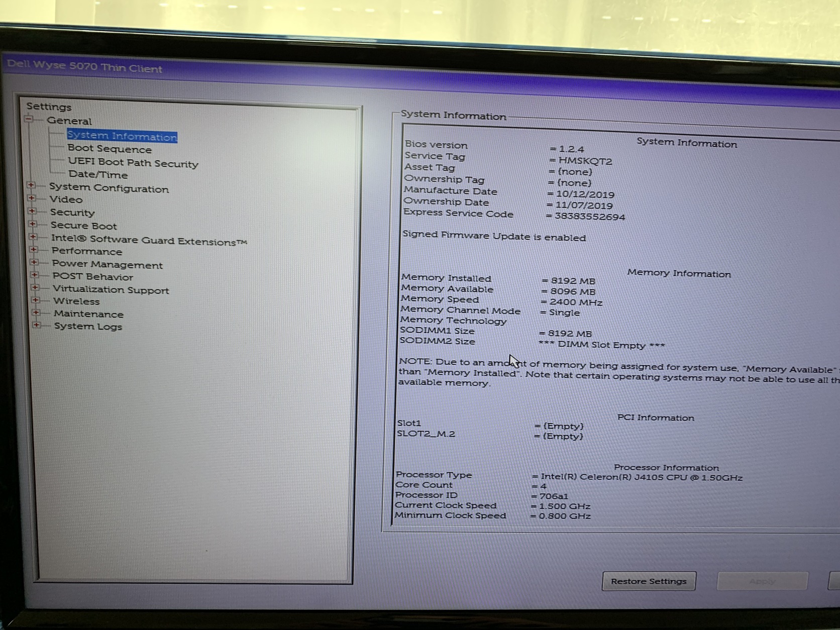Expand the Virtualization Support node
840x630 pixels.
pos(35,288)
